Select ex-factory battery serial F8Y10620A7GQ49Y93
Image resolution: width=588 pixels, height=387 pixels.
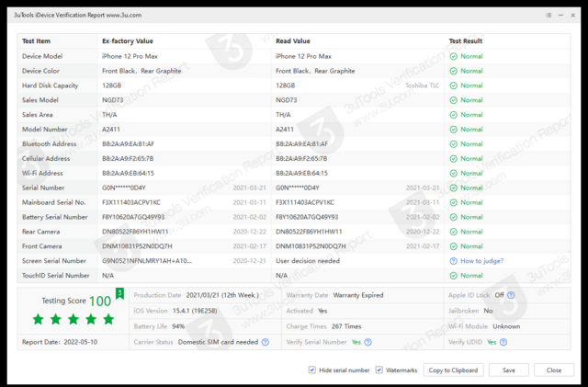pyautogui.click(x=133, y=217)
